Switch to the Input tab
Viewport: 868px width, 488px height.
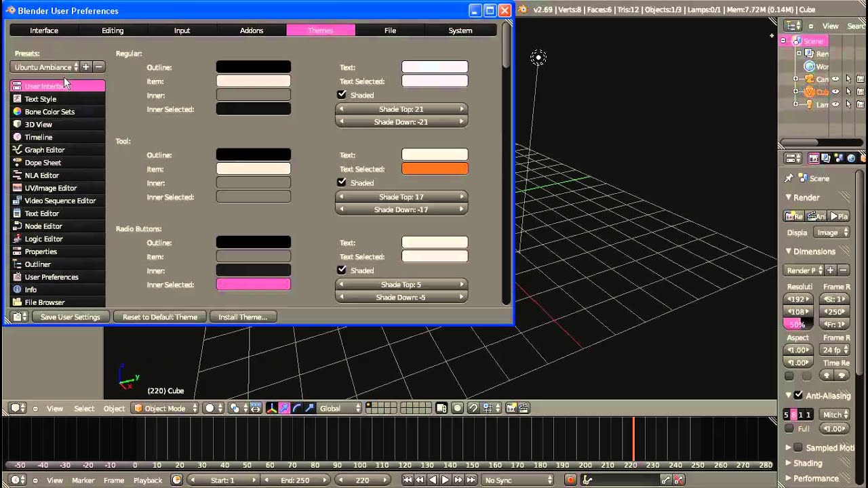point(182,30)
